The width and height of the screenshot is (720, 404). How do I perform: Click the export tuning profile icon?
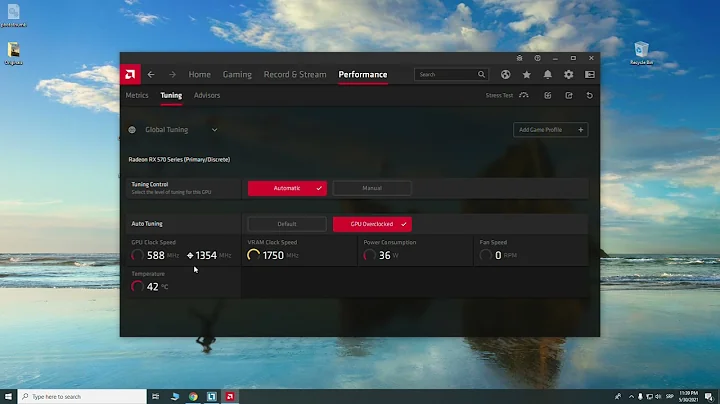[x=568, y=95]
